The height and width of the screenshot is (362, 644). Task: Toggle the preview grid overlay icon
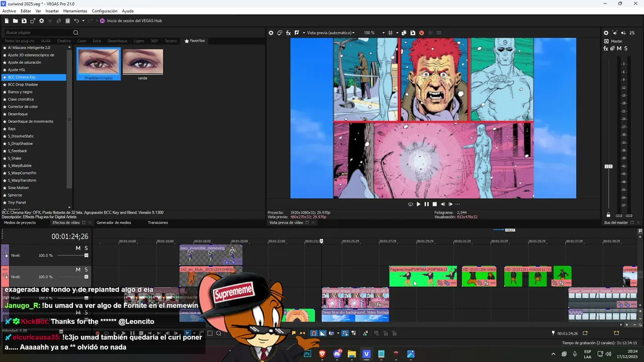[x=390, y=33]
